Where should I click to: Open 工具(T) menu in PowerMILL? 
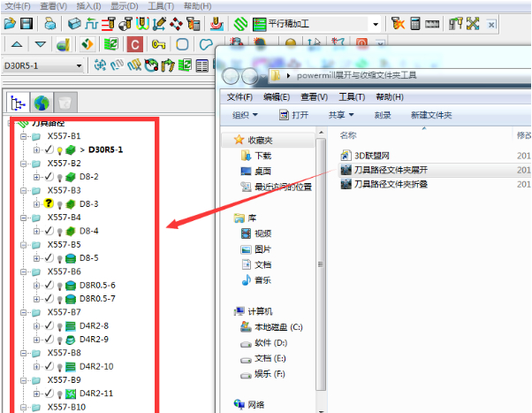point(161,6)
